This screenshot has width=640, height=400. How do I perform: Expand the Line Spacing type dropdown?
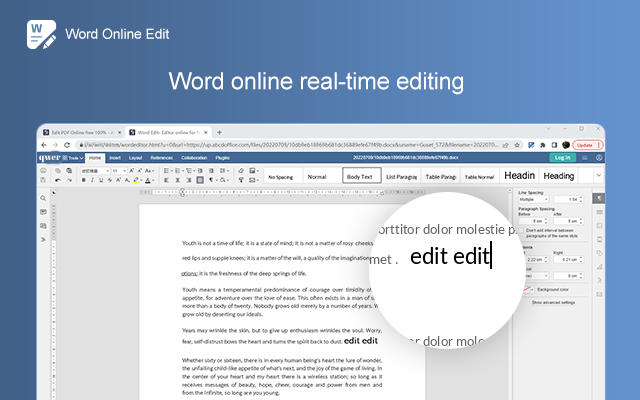click(x=534, y=199)
